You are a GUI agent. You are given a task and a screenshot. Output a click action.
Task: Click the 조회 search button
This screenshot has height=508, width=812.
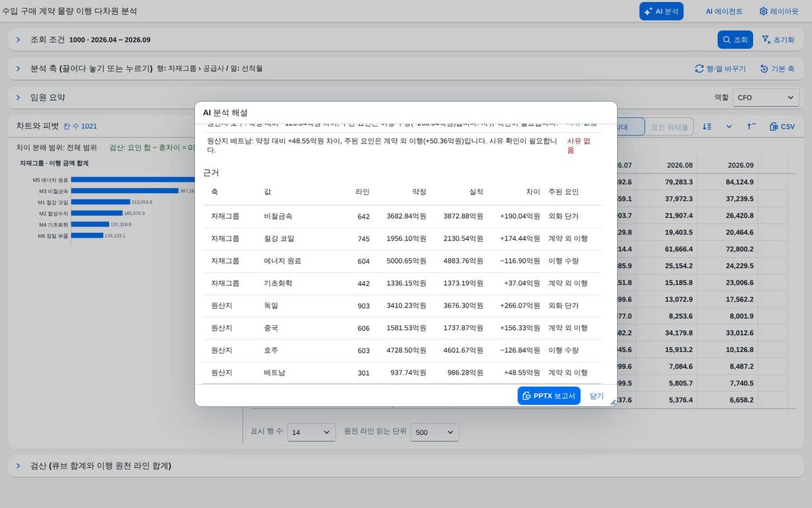[735, 40]
